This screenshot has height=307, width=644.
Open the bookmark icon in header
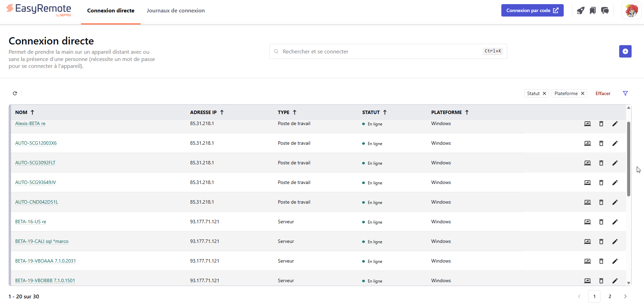(x=593, y=11)
